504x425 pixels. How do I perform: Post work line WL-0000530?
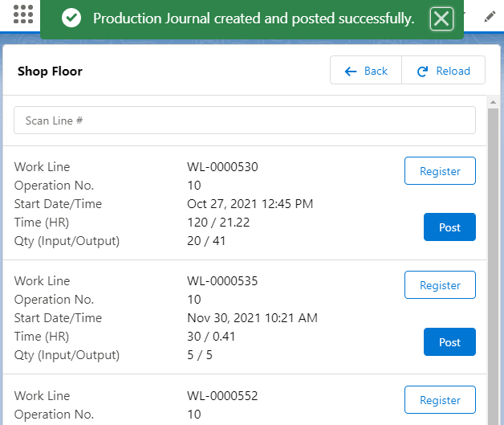coord(449,227)
